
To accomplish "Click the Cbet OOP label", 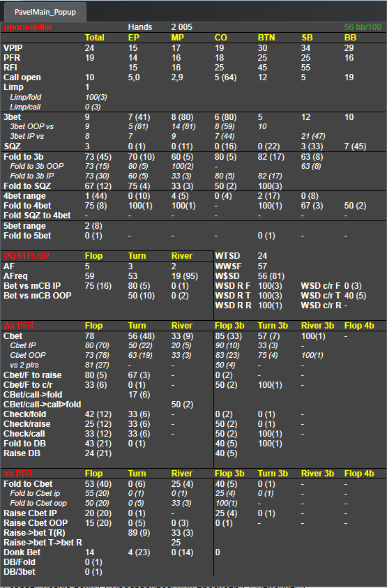I will point(28,355).
